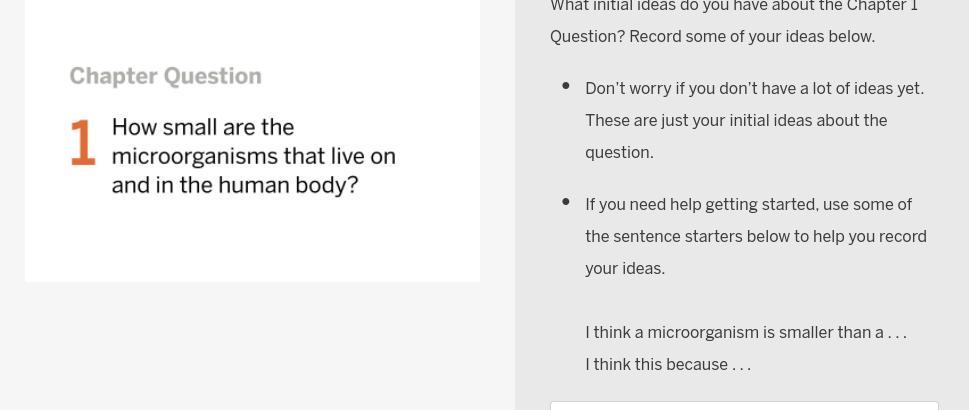The height and width of the screenshot is (410, 969).
Task: Click 'These are just your initial ideas' line
Action: (x=736, y=121)
